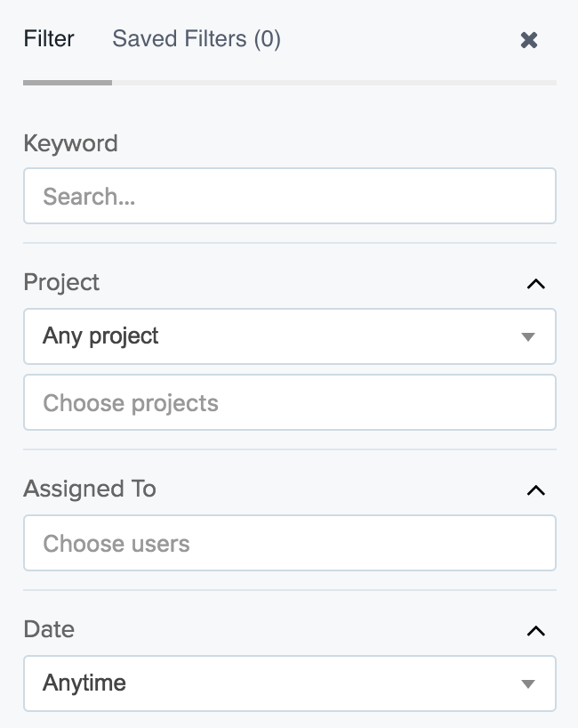The image size is (578, 728).
Task: Click into the Choose projects field
Action: click(289, 402)
